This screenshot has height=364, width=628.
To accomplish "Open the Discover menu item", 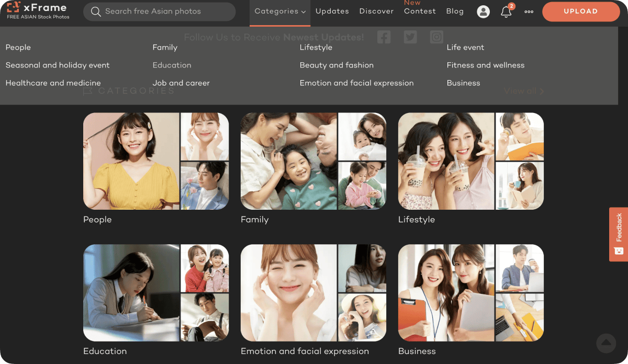I will pyautogui.click(x=376, y=12).
